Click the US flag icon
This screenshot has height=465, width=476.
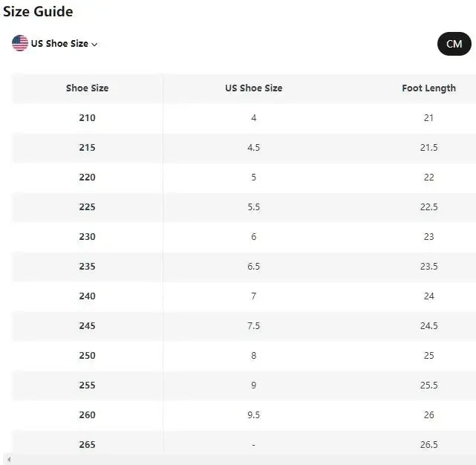20,43
